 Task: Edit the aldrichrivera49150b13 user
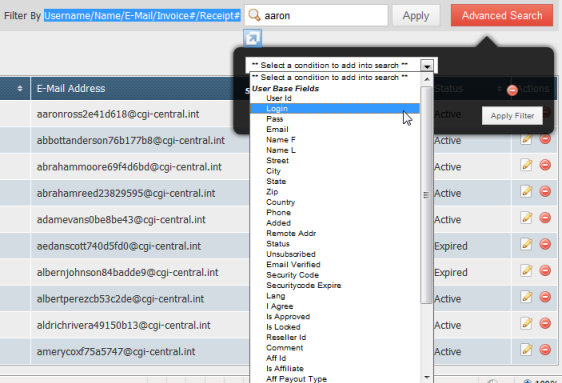pyautogui.click(x=526, y=324)
